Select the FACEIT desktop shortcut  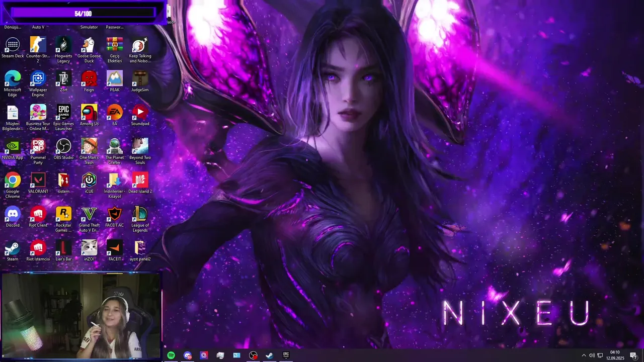(x=115, y=250)
